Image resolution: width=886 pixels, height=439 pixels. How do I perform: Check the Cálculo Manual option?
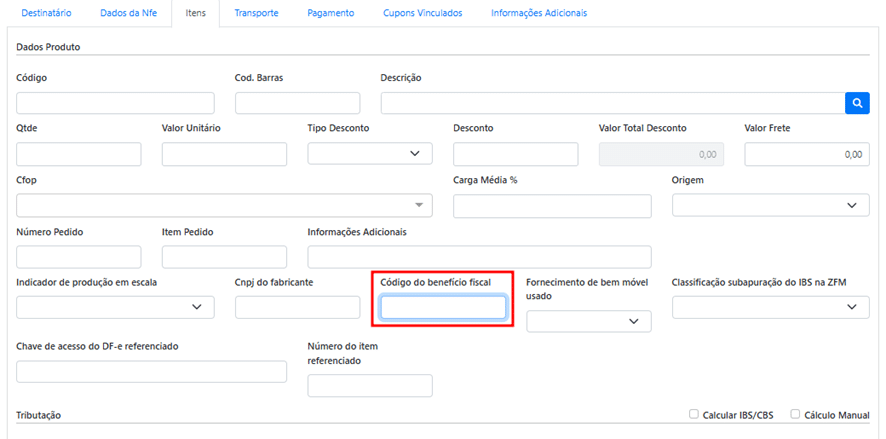(795, 414)
